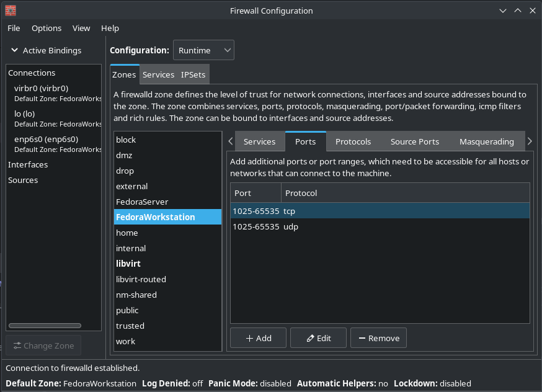542x392 pixels.
Task: Select the public zone in list
Action: [x=127, y=310]
